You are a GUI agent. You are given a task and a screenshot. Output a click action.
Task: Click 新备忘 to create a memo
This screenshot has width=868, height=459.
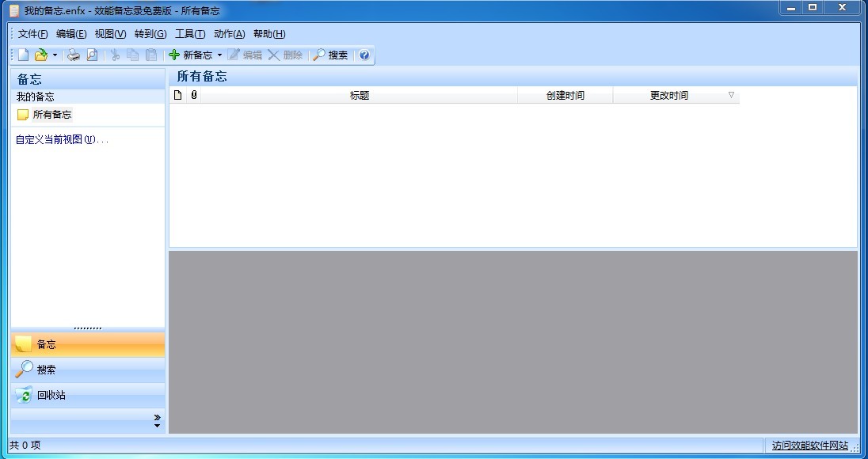coord(191,55)
